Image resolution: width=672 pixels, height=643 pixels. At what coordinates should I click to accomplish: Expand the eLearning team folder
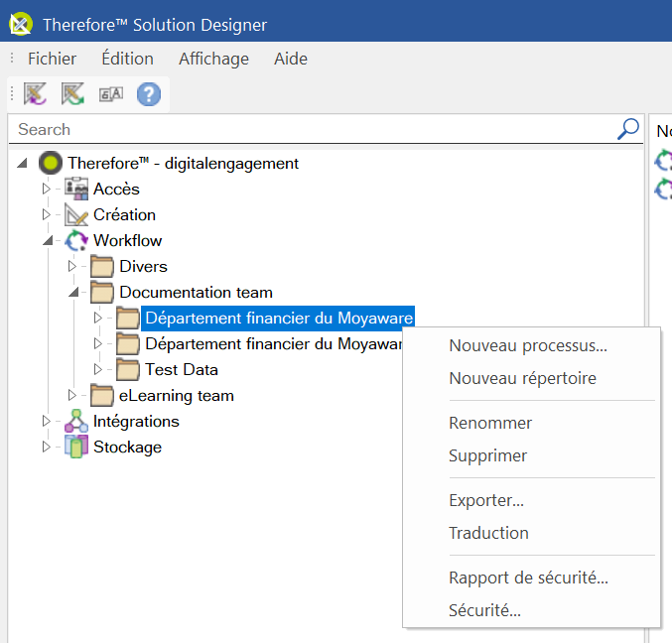72,395
